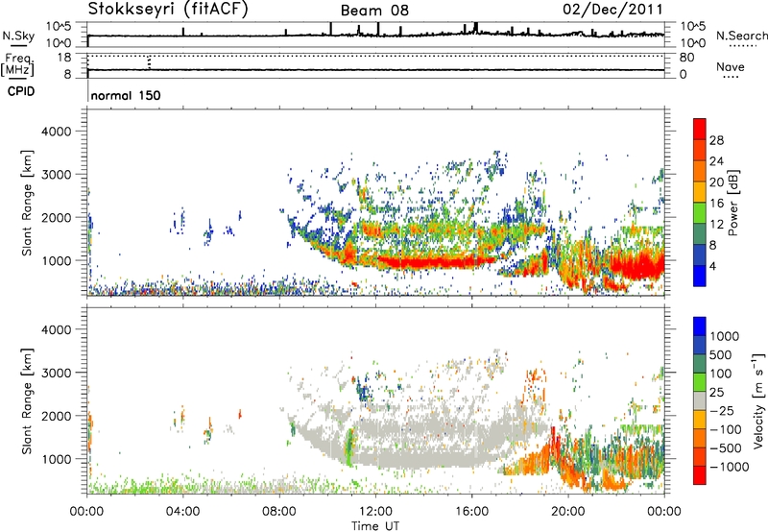This screenshot has height=532, width=768.
Task: Click the '4000' label on power panel axis
Action: [x=57, y=132]
